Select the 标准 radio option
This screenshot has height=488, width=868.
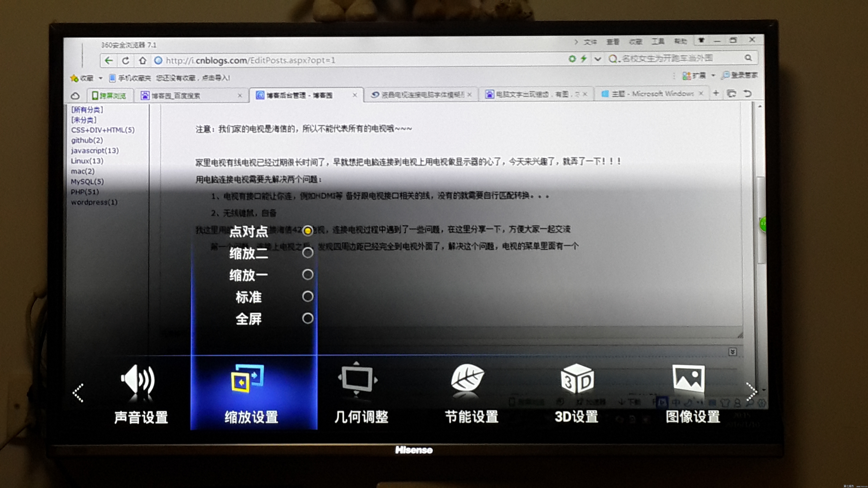click(x=307, y=296)
